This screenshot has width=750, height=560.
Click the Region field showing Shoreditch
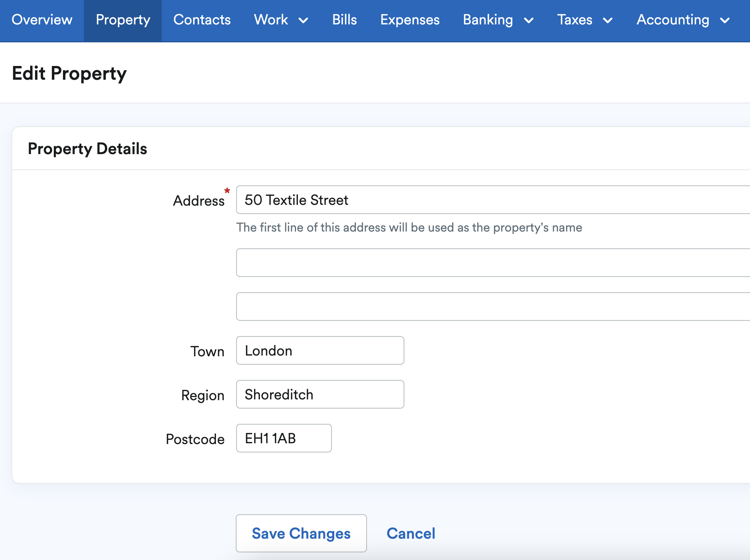click(x=320, y=394)
